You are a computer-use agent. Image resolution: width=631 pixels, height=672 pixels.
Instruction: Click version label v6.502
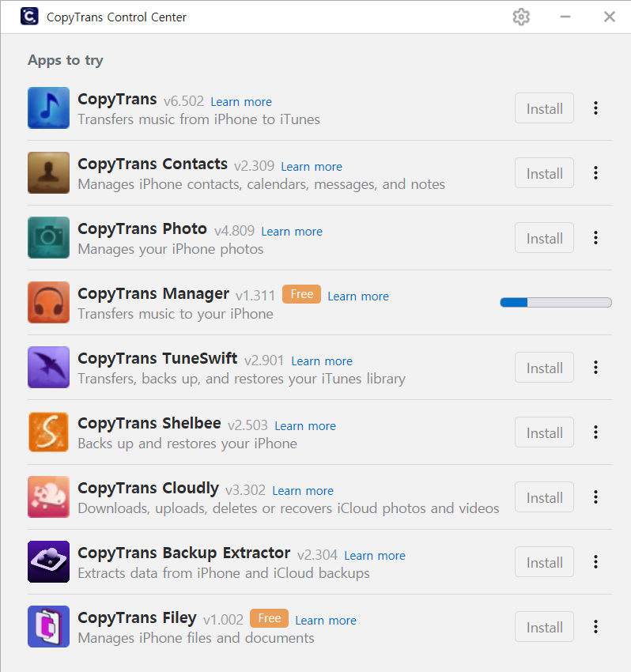(x=184, y=101)
